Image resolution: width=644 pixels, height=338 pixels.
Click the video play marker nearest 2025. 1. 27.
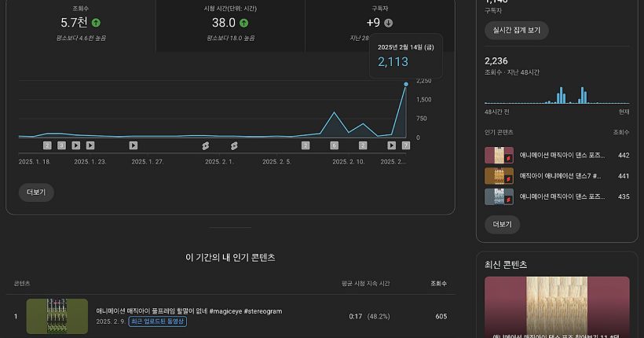click(134, 145)
